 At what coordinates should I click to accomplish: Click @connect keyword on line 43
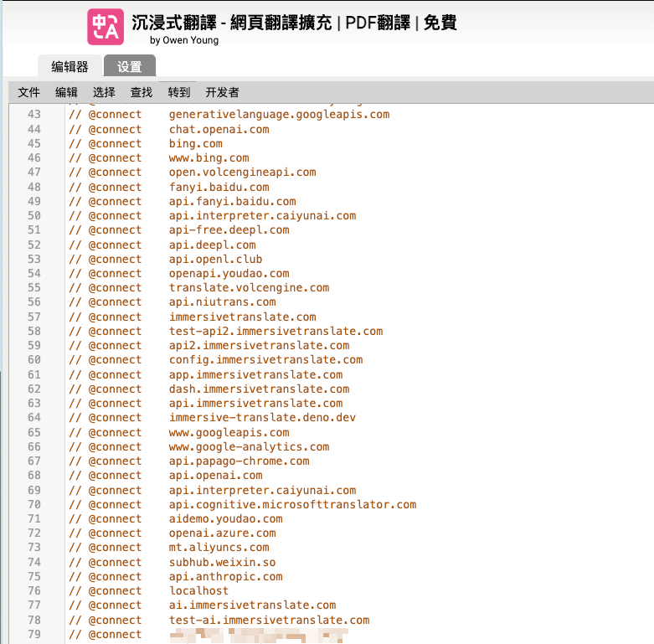click(115, 114)
